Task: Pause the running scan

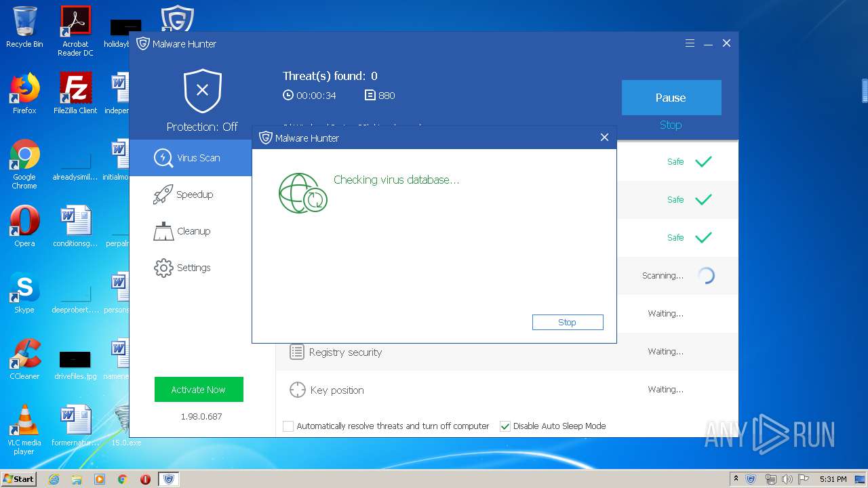Action: tap(671, 98)
